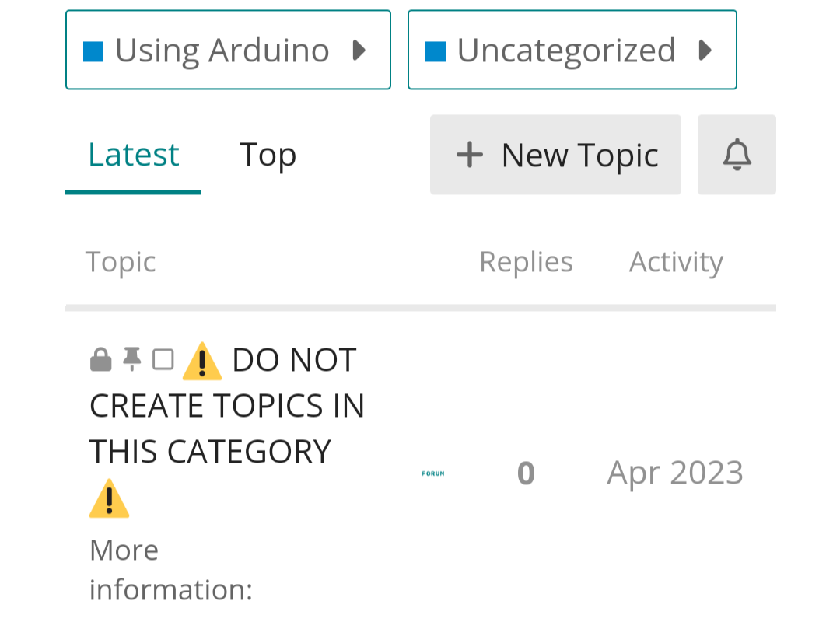Switch to the Latest tab
The height and width of the screenshot is (629, 840).
tap(133, 155)
